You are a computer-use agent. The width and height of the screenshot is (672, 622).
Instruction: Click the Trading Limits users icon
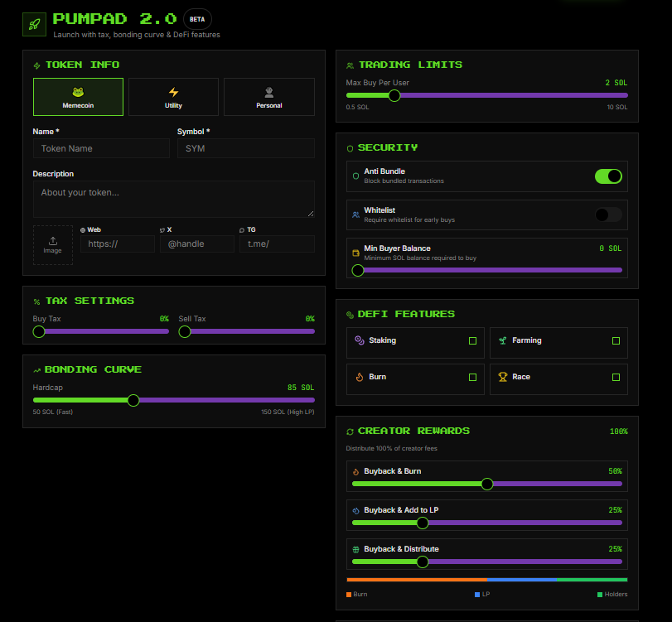351,65
